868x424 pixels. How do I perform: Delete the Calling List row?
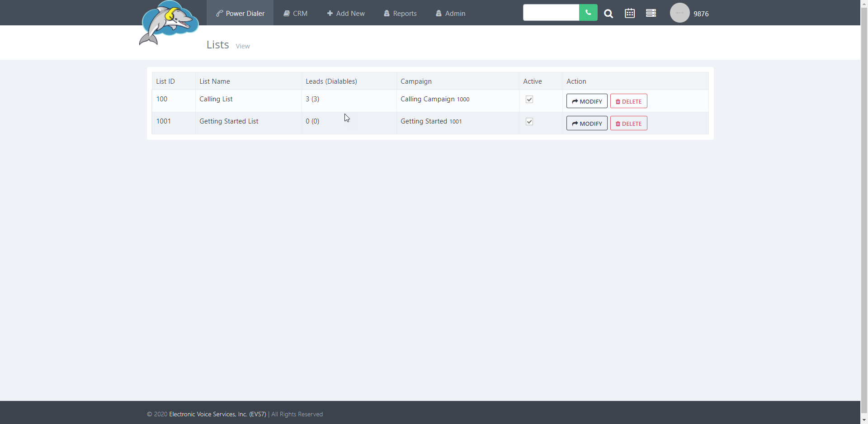pos(628,101)
